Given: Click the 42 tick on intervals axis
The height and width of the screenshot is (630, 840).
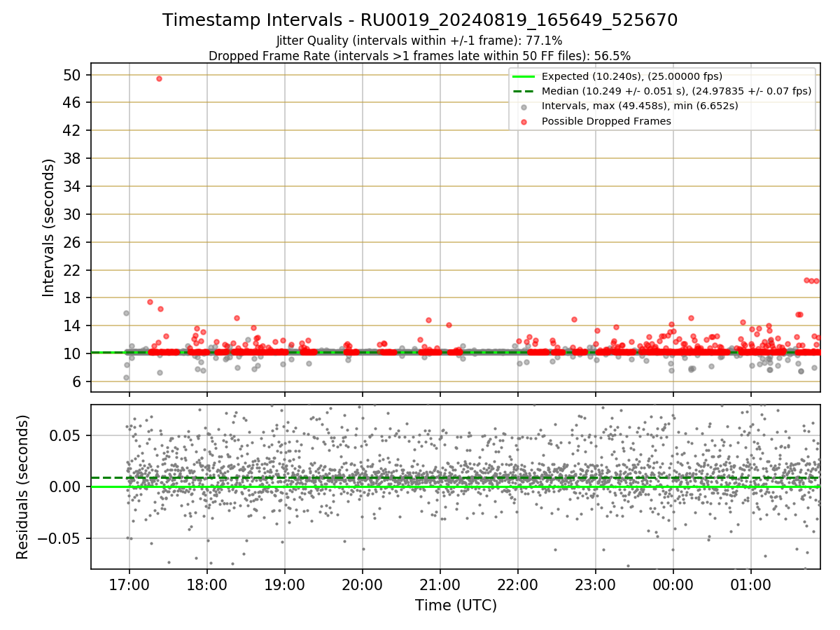Looking at the screenshot, I should point(73,131).
